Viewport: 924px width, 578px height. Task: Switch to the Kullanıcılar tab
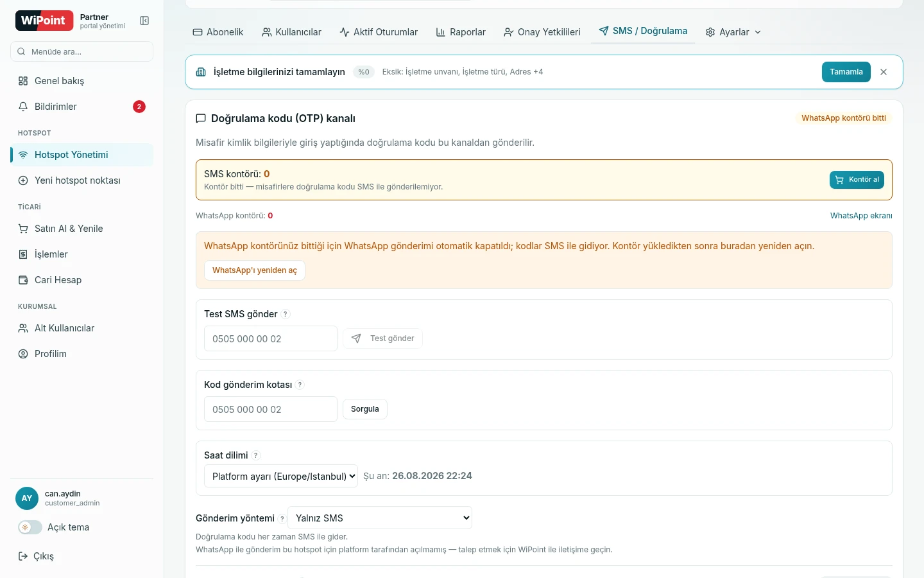click(292, 32)
